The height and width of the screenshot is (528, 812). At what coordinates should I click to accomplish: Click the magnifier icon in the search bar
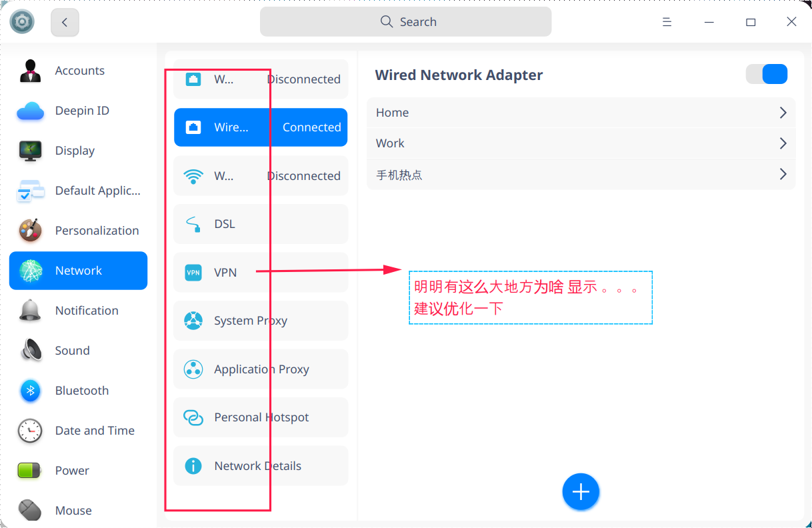click(x=387, y=21)
